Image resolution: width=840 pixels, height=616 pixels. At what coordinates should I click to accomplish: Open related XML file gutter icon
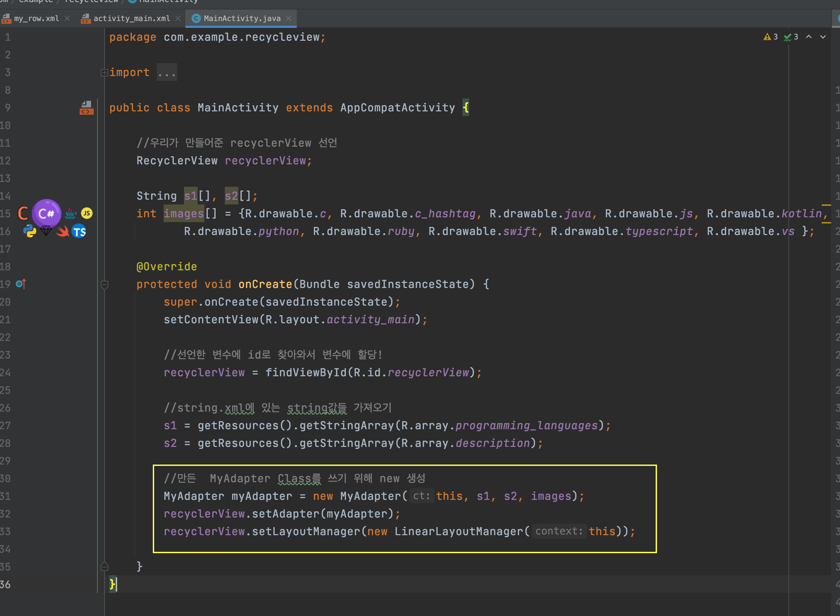pyautogui.click(x=87, y=108)
